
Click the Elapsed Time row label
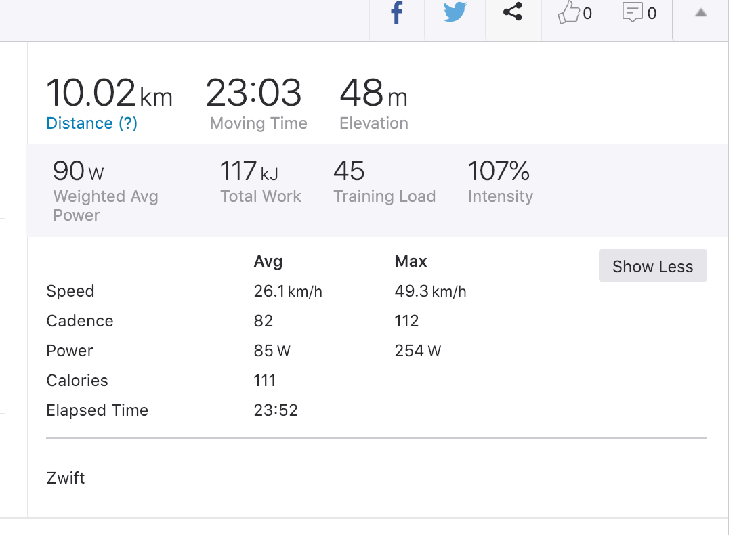tap(97, 410)
